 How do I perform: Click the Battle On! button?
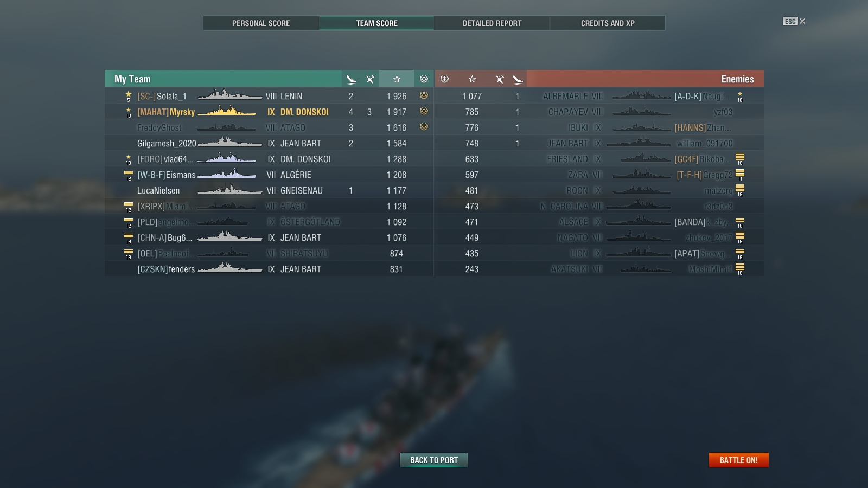[x=738, y=460]
